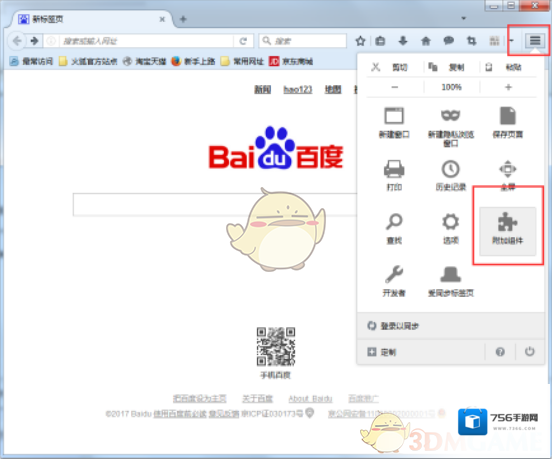This screenshot has height=459, width=552.
Task: Click the exit power icon in panel
Action: tap(529, 352)
